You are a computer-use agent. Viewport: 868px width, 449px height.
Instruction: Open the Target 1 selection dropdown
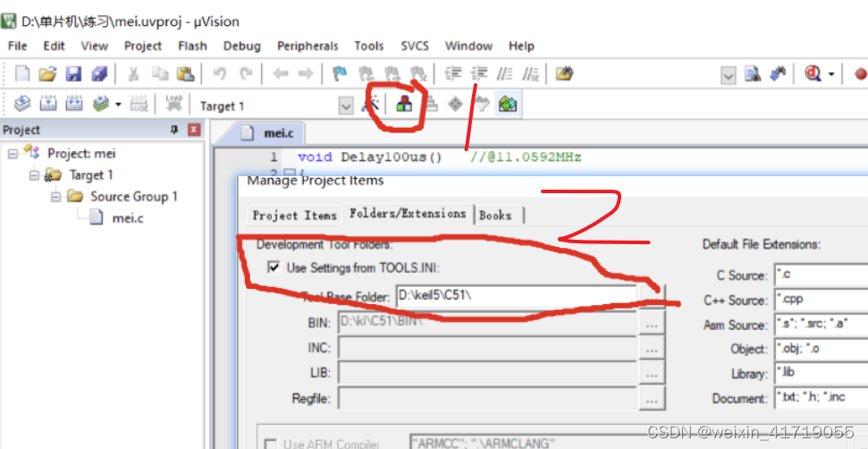click(x=346, y=106)
